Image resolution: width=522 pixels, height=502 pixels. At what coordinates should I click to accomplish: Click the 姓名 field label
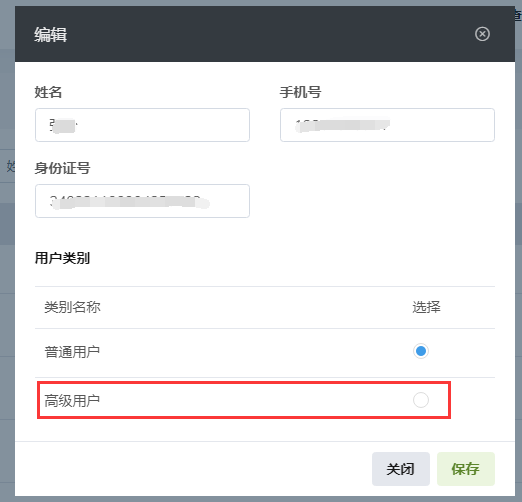click(48, 92)
